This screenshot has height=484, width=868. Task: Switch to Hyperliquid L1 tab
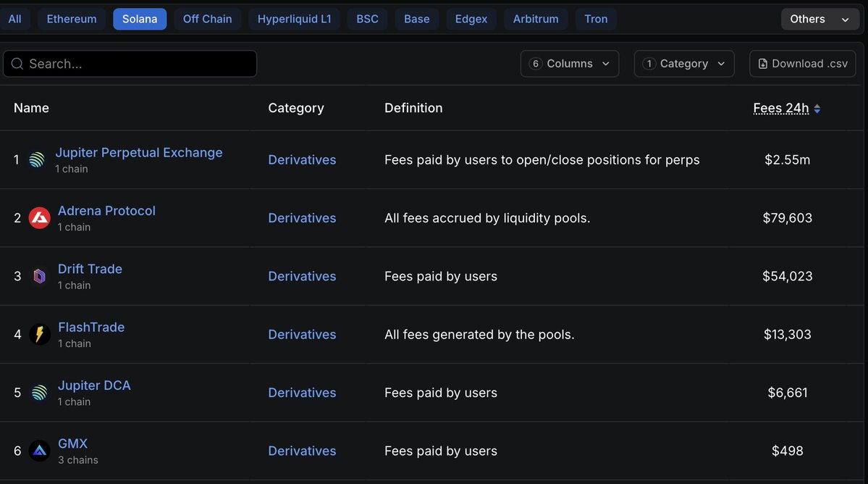tap(294, 19)
